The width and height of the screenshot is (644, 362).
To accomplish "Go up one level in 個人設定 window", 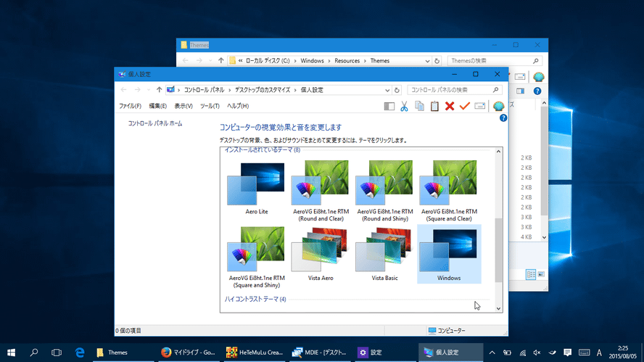I will [x=159, y=90].
